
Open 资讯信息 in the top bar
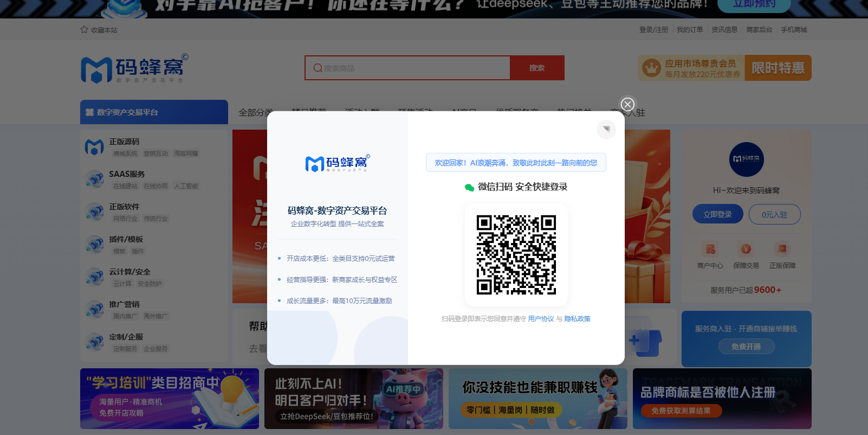tap(724, 30)
